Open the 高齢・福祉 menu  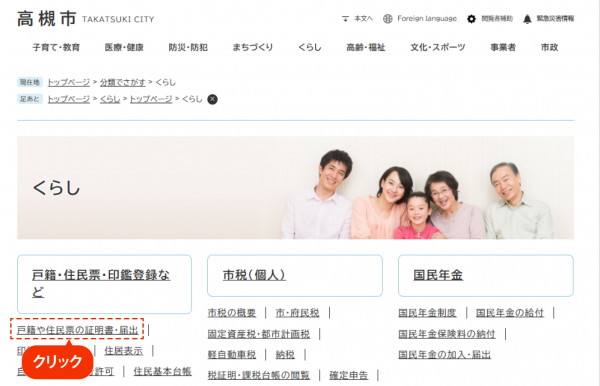(365, 47)
